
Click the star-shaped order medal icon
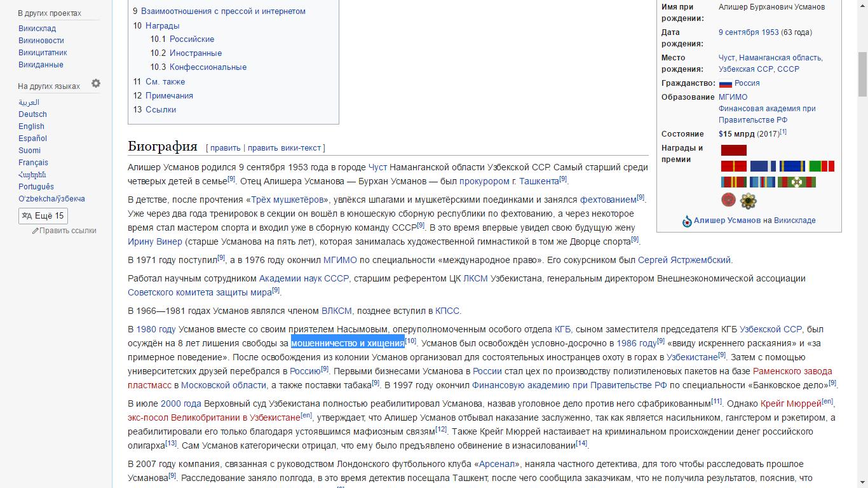[749, 201]
